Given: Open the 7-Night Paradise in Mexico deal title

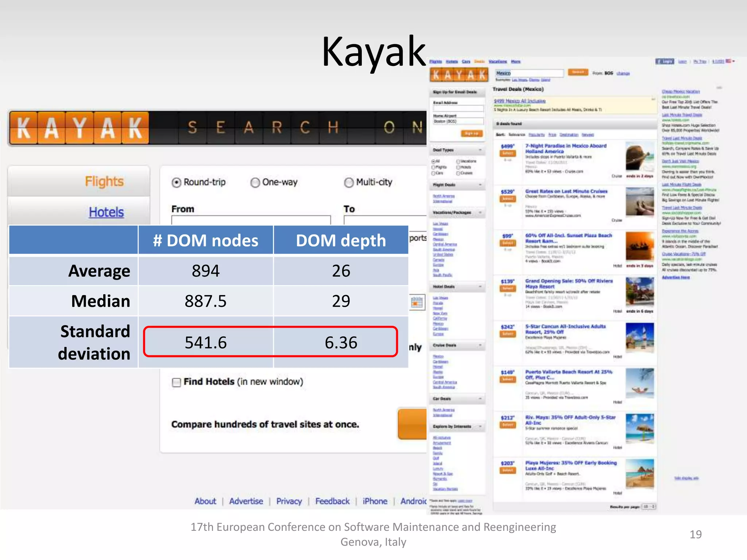Looking at the screenshot, I should click(x=566, y=148).
